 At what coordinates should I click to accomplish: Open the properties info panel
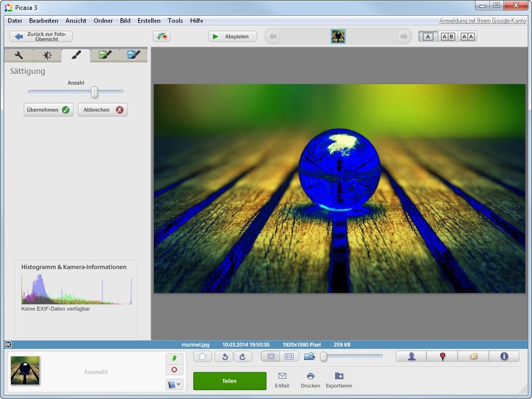pos(504,356)
